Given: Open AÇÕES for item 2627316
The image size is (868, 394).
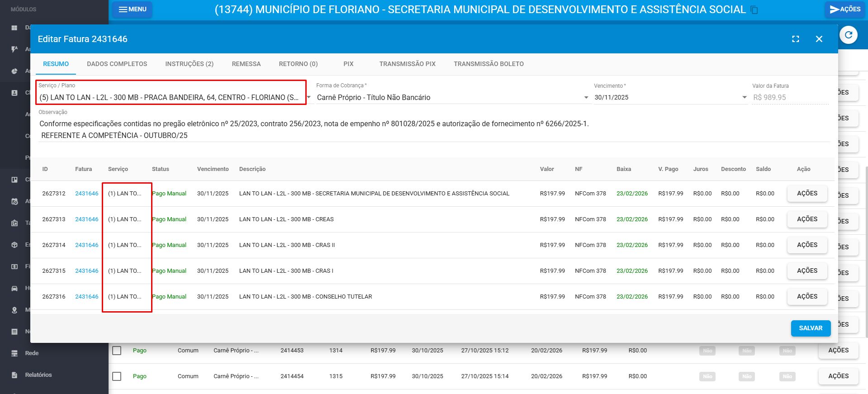Looking at the screenshot, I should point(807,297).
